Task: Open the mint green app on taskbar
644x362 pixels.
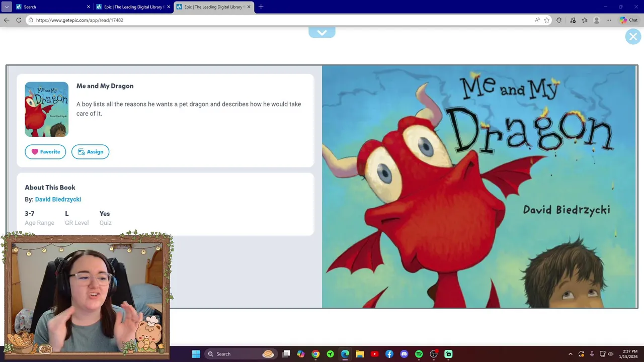Action: pyautogui.click(x=448, y=354)
